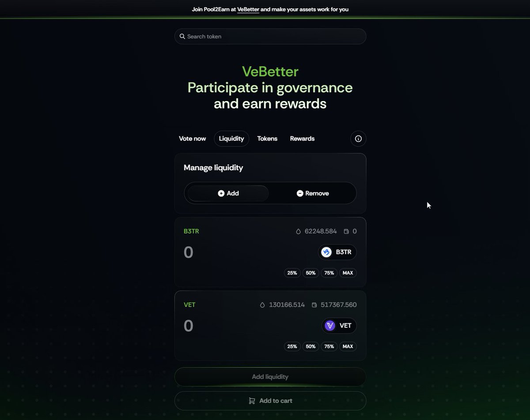
Task: Click the wallet balance icon next to 517367.560
Action: pyautogui.click(x=314, y=305)
